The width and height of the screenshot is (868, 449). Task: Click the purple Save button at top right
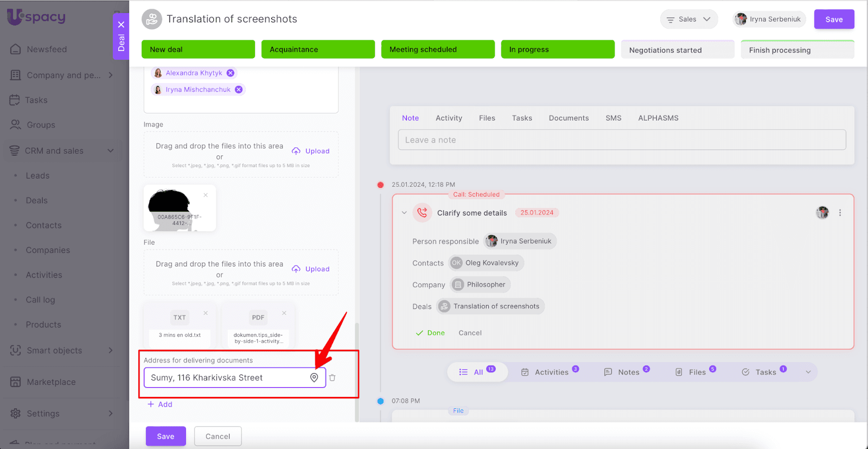pyautogui.click(x=834, y=19)
